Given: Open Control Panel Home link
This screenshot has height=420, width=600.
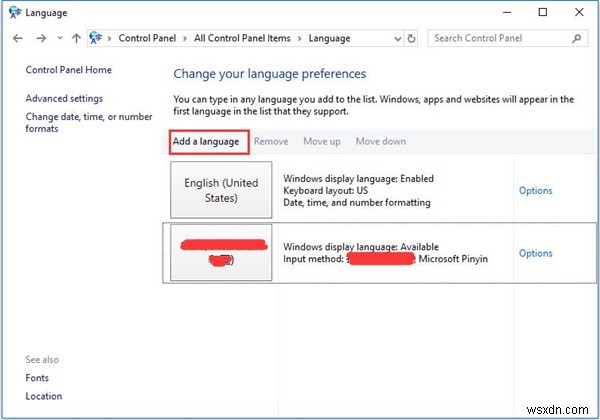Looking at the screenshot, I should pos(68,70).
